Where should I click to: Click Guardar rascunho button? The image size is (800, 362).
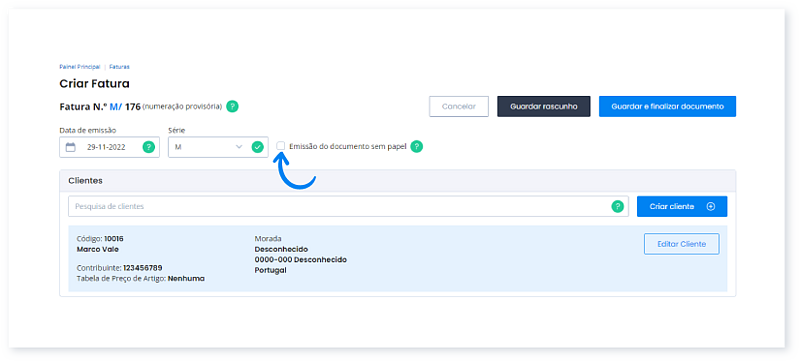[x=544, y=107]
